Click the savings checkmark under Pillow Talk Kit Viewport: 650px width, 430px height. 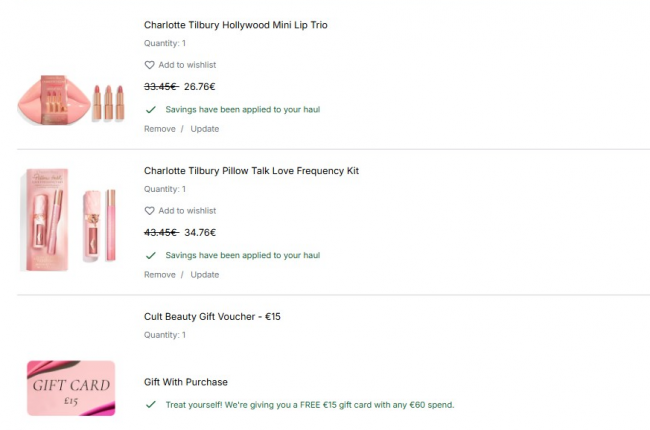coord(151,255)
